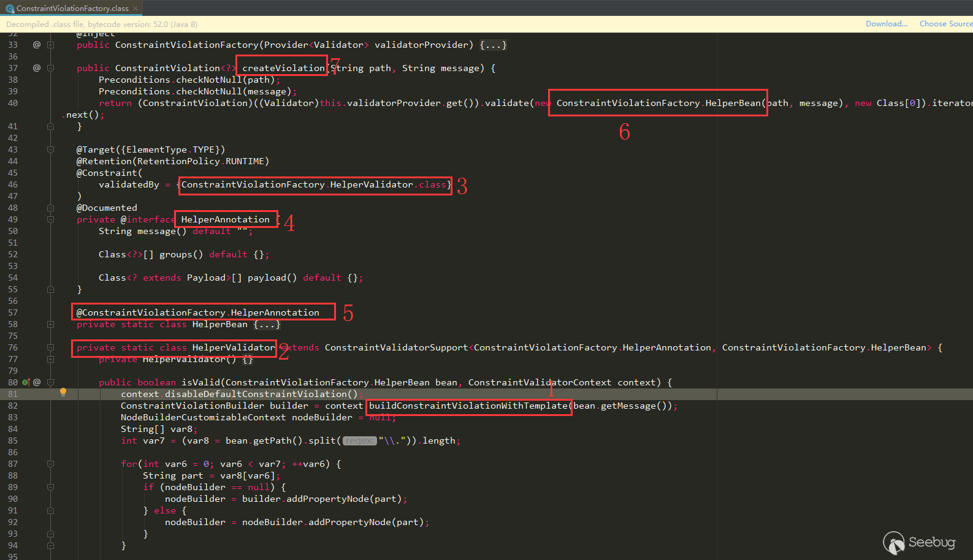Select the ConstraintViolationFactory.class editor tab
Viewport: 973px width, 560px height.
pyautogui.click(x=71, y=8)
